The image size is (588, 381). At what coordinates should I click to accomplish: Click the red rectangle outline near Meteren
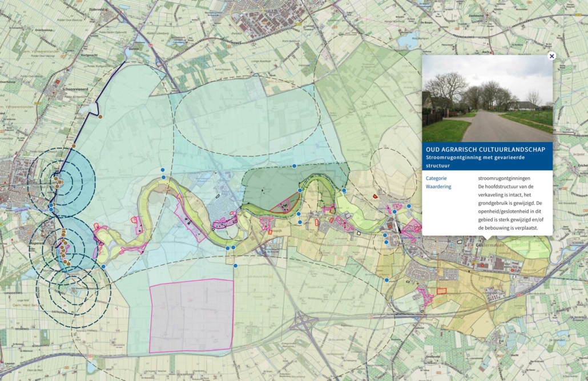[441, 291]
